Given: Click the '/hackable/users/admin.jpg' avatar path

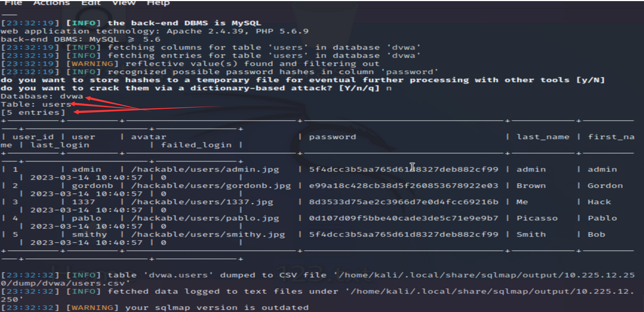Looking at the screenshot, I should click(x=205, y=169).
